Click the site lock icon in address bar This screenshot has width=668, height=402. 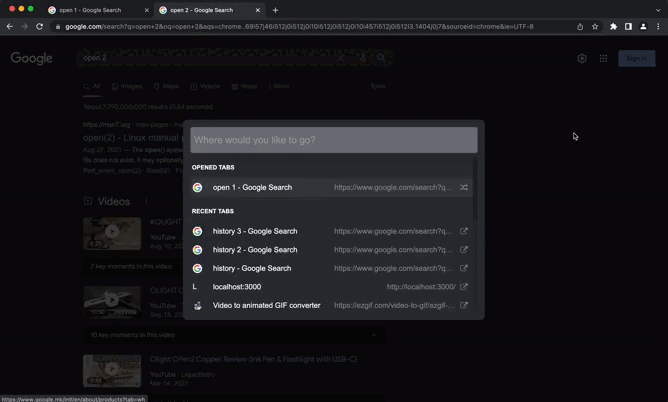click(58, 26)
